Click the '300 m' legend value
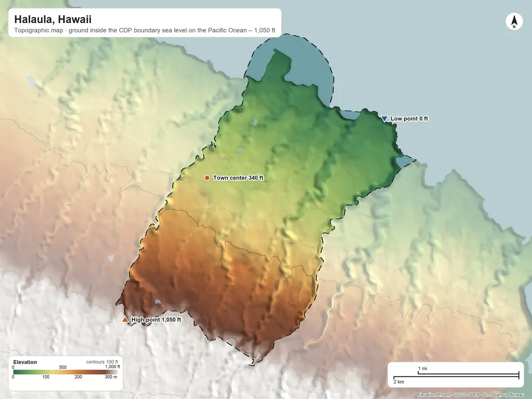Viewport: 532px width, 399px height. point(111,377)
